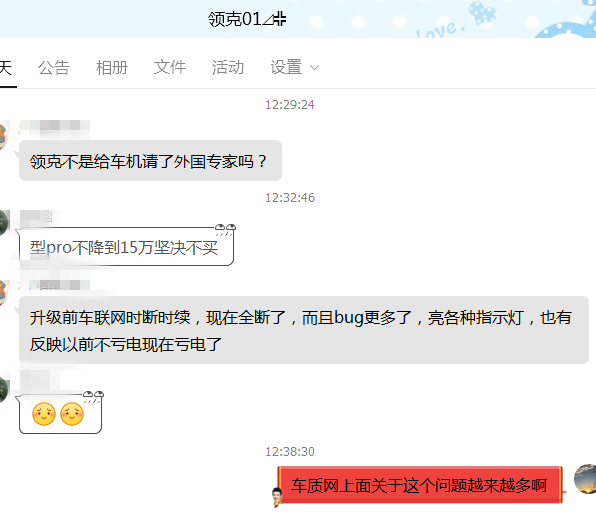
Task: Open the 公告 tab
Action: [54, 68]
